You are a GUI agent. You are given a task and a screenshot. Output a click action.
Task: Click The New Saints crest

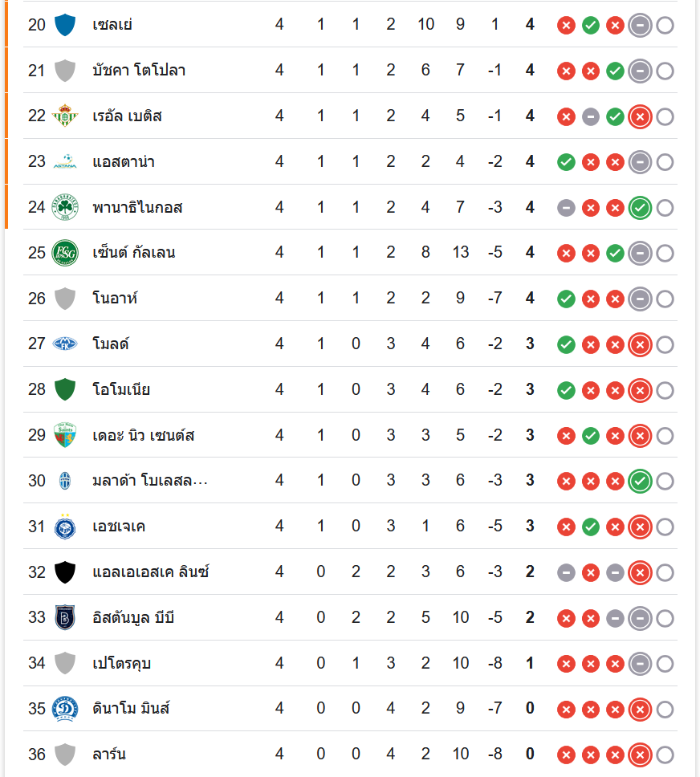(x=64, y=436)
